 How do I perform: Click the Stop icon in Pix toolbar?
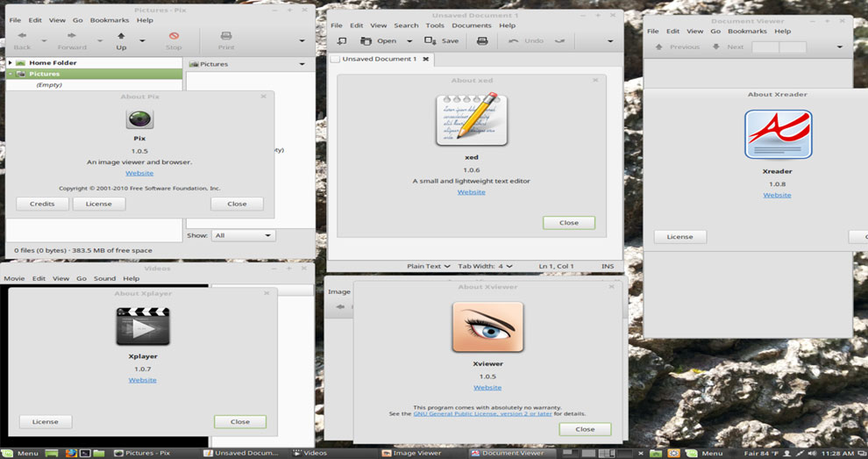coord(174,36)
